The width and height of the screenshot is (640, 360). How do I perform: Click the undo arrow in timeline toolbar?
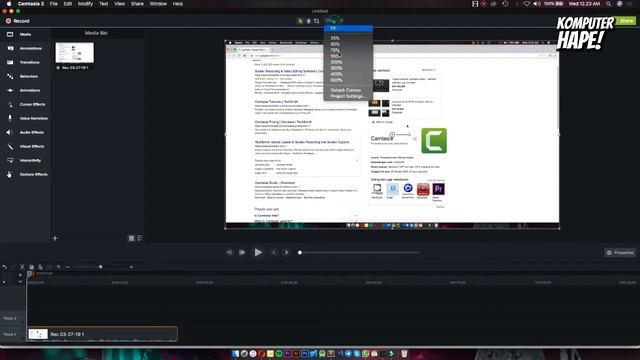[4, 267]
